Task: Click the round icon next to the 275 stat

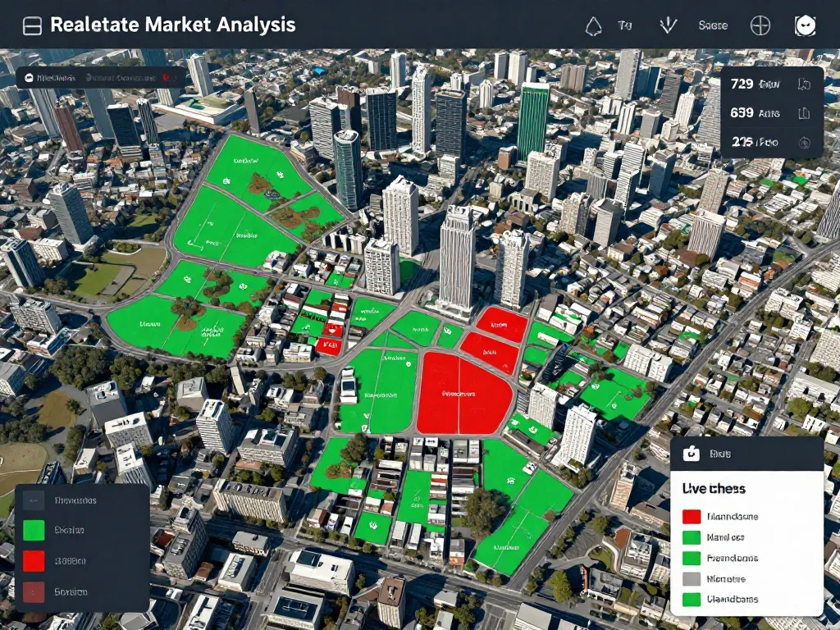Action: pyautogui.click(x=804, y=142)
